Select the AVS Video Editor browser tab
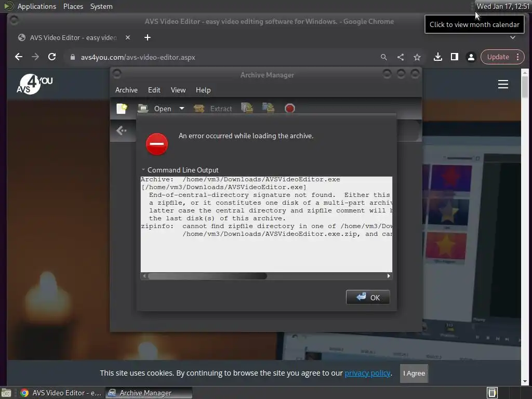This screenshot has height=399, width=532. point(73,37)
